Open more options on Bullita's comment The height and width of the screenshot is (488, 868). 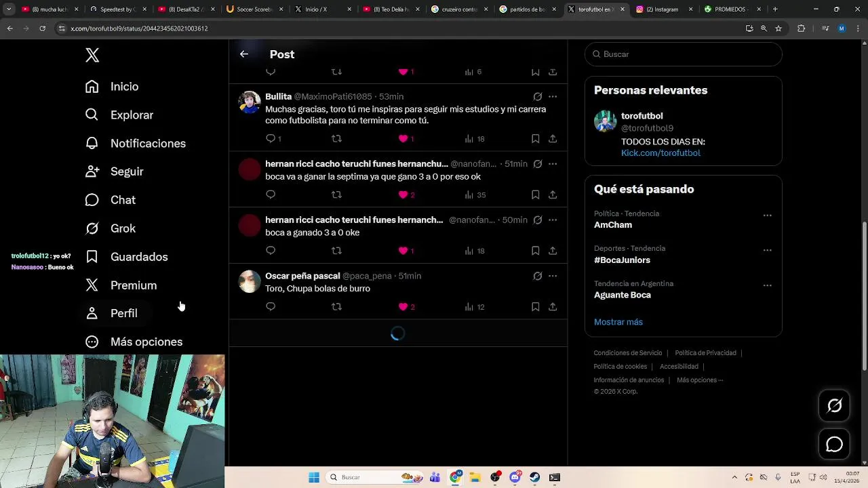tap(553, 96)
